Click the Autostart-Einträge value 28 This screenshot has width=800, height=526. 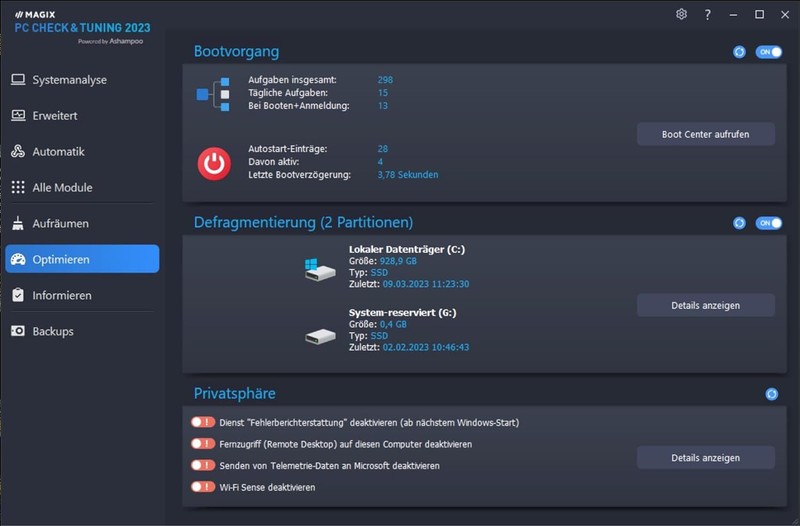point(383,149)
